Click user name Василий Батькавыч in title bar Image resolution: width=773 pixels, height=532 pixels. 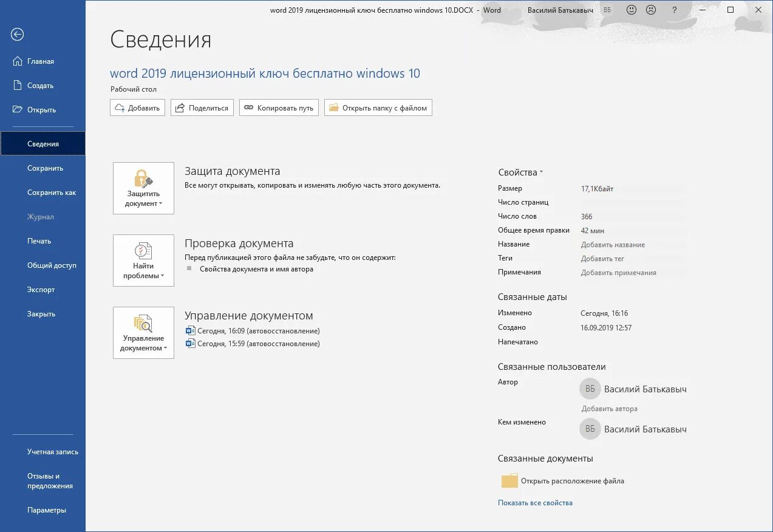click(560, 10)
